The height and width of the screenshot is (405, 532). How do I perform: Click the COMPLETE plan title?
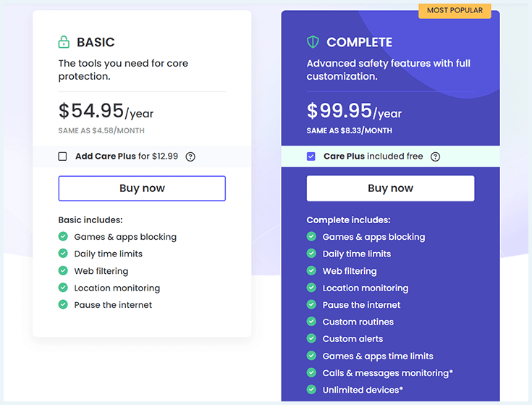[359, 43]
